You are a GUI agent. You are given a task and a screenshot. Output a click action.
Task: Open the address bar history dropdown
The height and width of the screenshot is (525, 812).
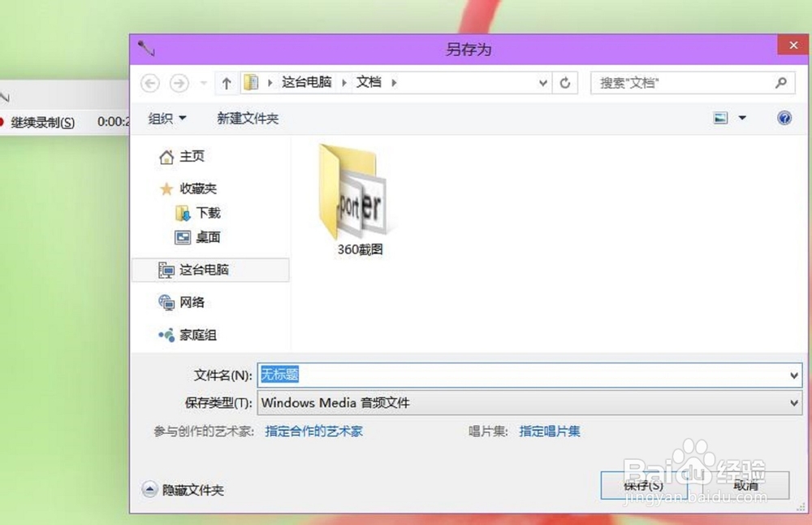[x=542, y=83]
